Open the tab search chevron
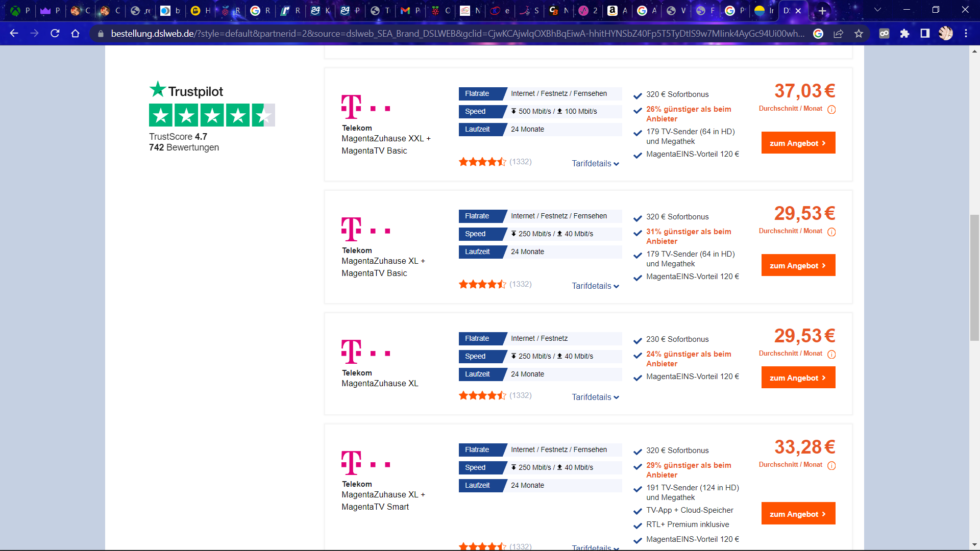This screenshot has width=980, height=551. pyautogui.click(x=877, y=10)
